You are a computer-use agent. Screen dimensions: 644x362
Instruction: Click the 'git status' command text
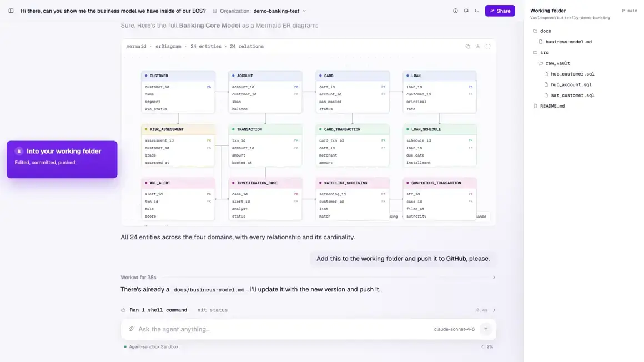coord(212,310)
